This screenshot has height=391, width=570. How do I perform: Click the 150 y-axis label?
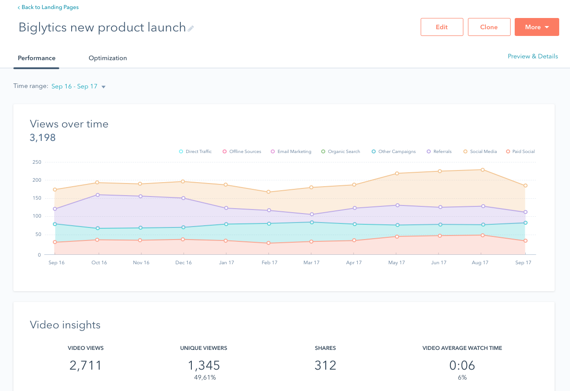37,198
